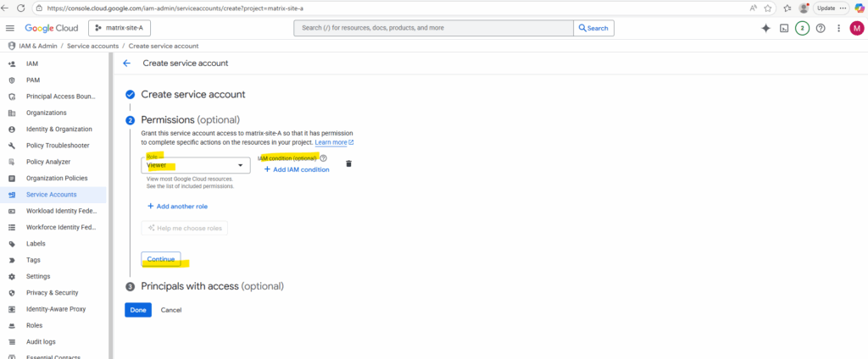Click the browser address bar URL
868x359 pixels.
(x=175, y=8)
